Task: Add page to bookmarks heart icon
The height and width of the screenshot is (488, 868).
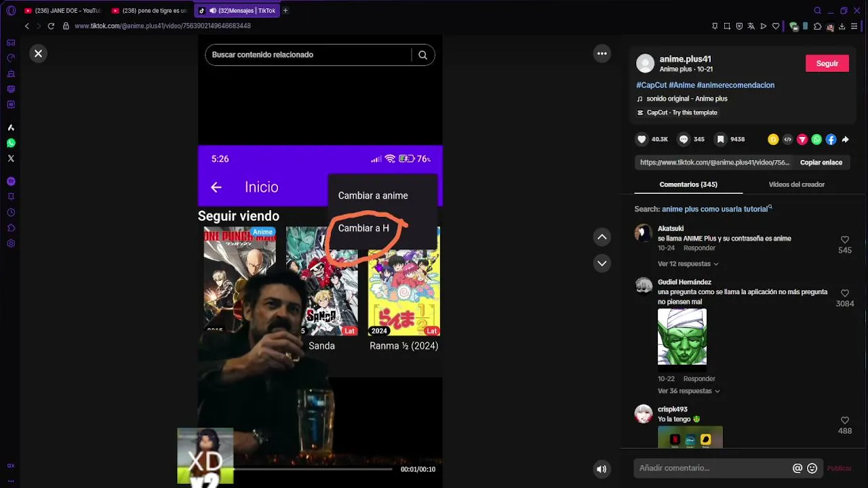Action: point(776,26)
